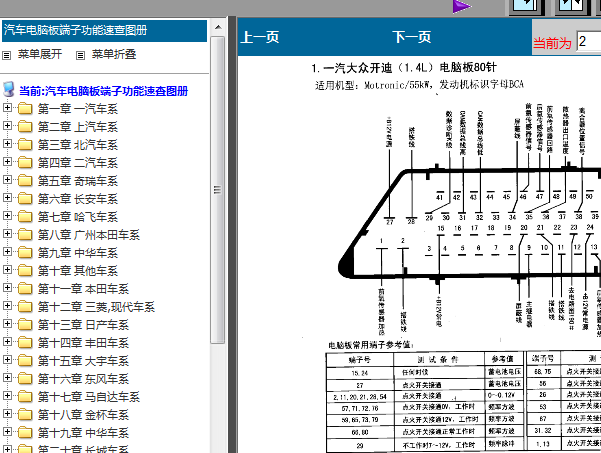
Task: Click the current page number input field
Action: 589,41
